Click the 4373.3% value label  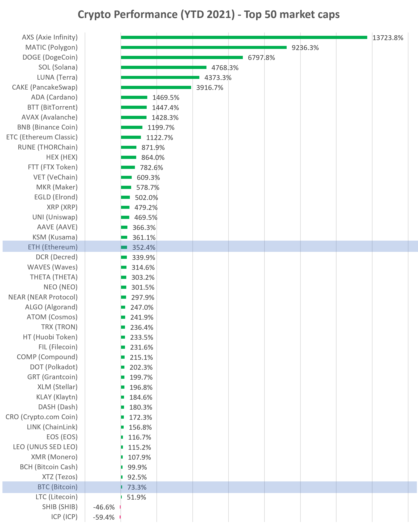point(218,78)
